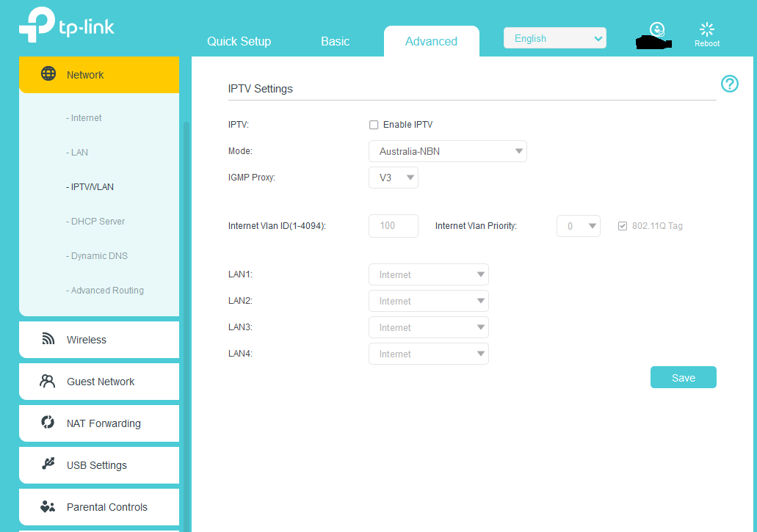The width and height of the screenshot is (757, 532).
Task: Open the DHCP Server settings link
Action: tap(95, 221)
